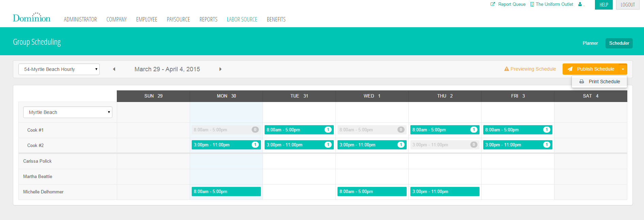Go to next week arrow

coord(220,69)
